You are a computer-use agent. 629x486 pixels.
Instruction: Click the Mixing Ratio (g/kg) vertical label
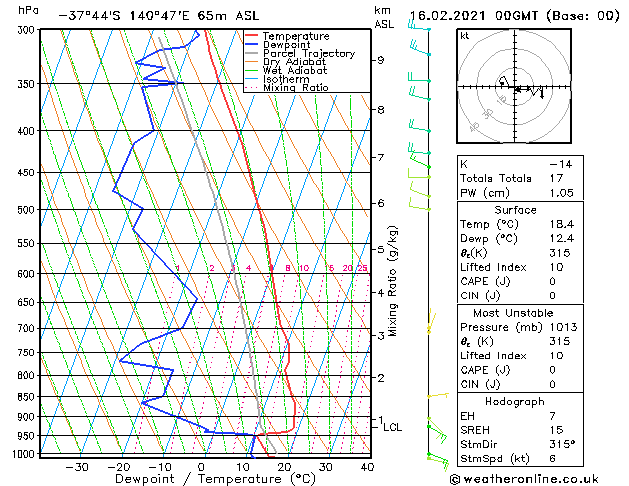(393, 281)
